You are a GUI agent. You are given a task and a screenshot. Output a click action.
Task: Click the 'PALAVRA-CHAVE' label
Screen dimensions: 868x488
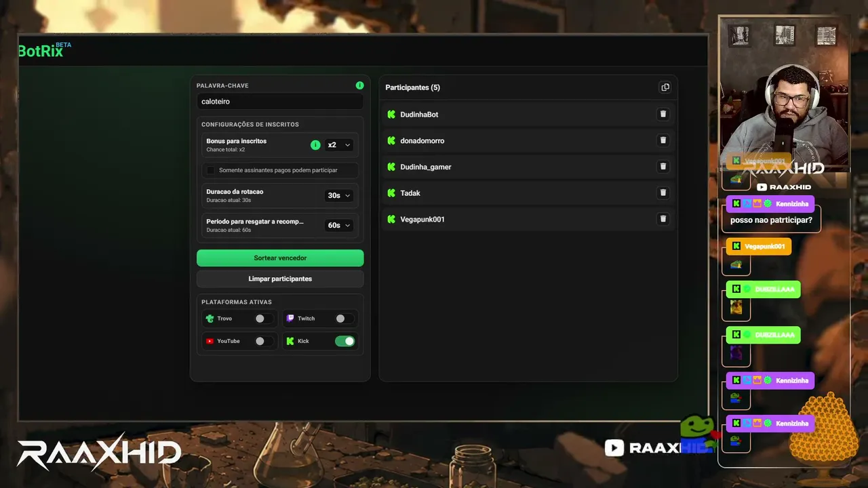click(222, 86)
